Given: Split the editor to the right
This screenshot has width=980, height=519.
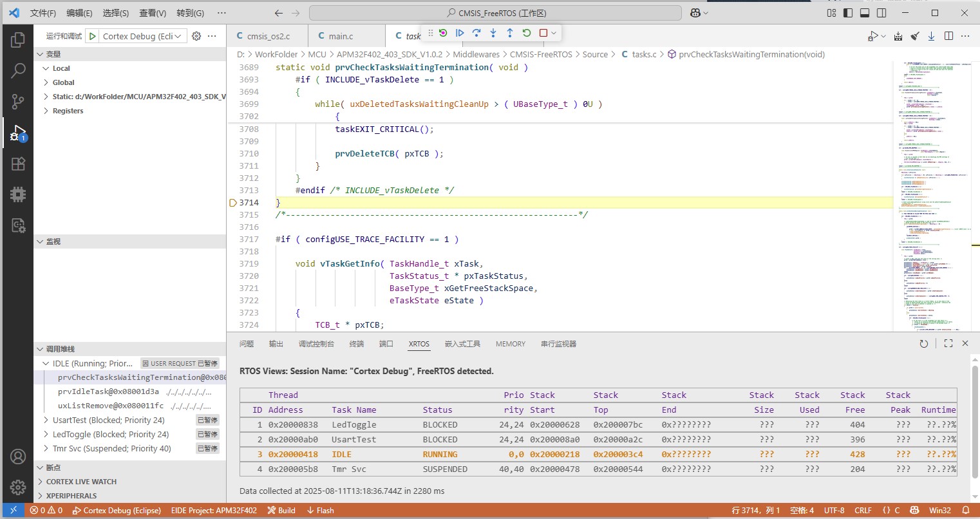Looking at the screenshot, I should tap(948, 36).
